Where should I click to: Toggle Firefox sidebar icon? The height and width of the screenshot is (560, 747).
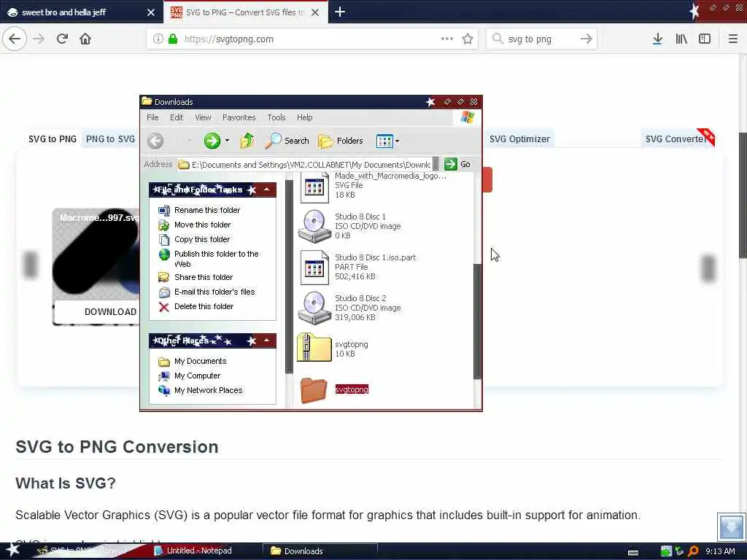tap(705, 39)
